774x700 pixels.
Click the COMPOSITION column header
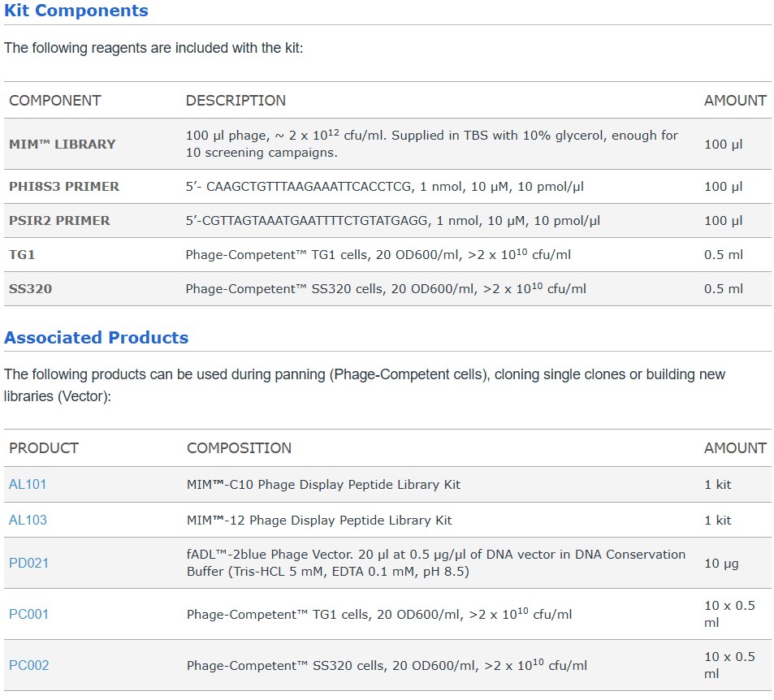tap(239, 448)
